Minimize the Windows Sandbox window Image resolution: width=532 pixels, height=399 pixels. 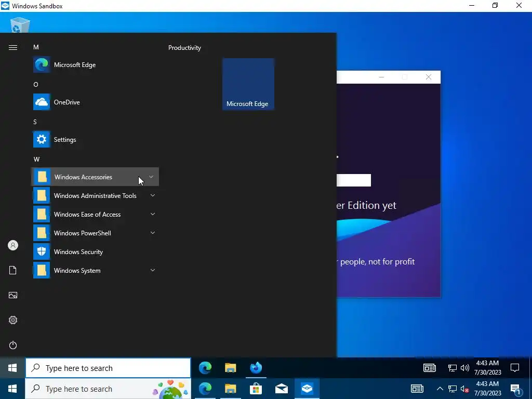[x=472, y=5]
